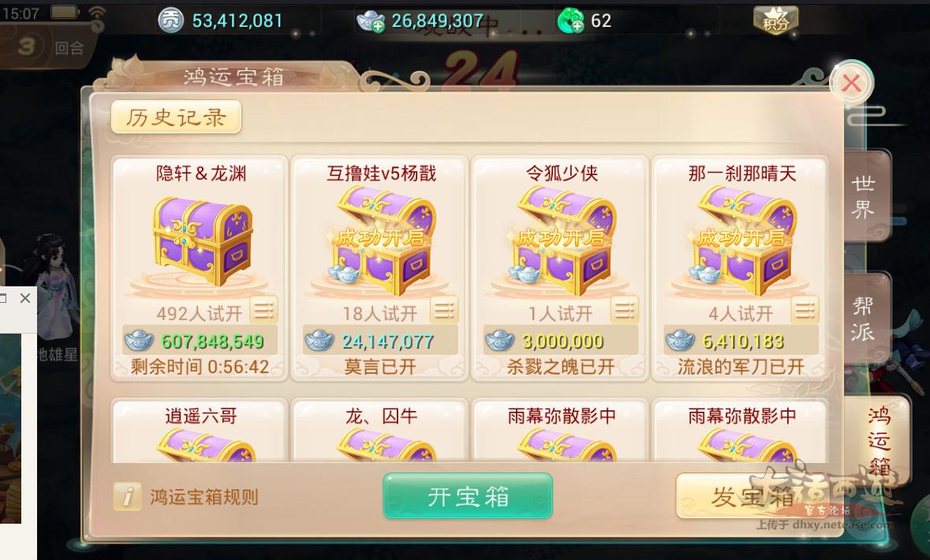The image size is (930, 560).
Task: Open the 历史记录 history button
Action: pos(176,117)
